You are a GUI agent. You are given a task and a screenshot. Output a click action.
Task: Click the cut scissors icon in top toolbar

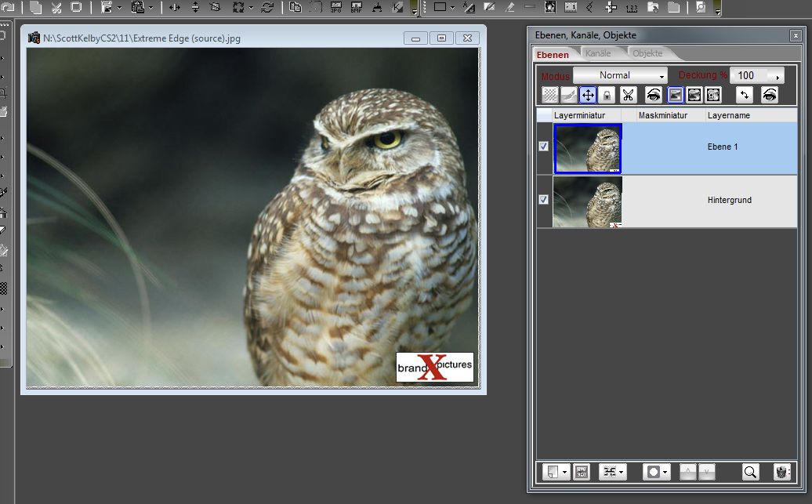pyautogui.click(x=56, y=8)
